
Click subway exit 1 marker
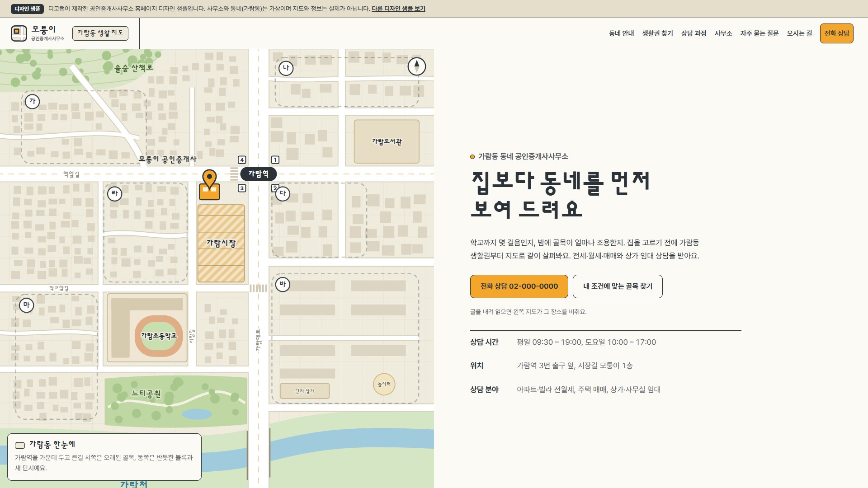tap(275, 160)
